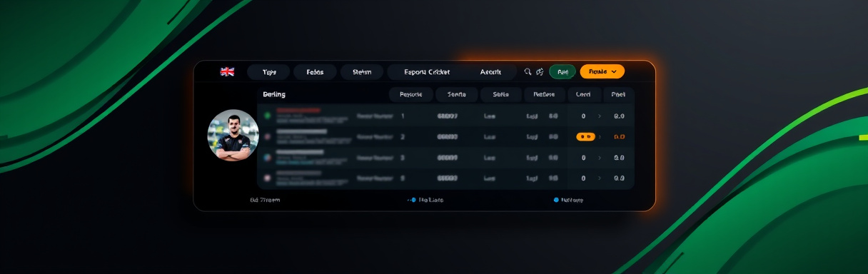This screenshot has height=274, width=868.
Task: Click the player avatar photo
Action: (x=233, y=135)
